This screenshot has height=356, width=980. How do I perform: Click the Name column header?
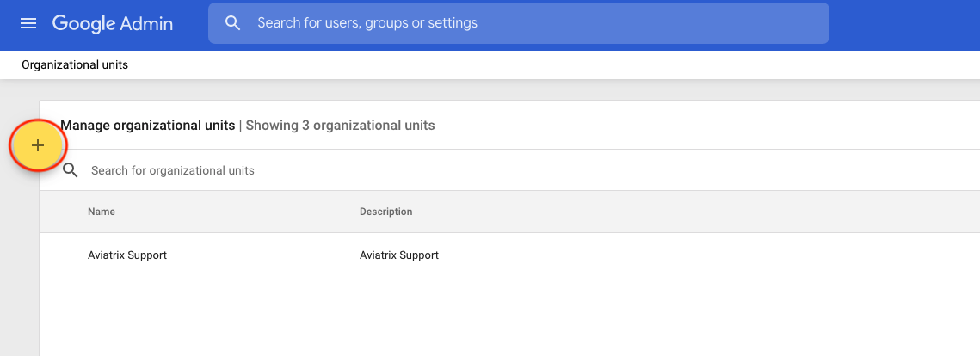102,212
